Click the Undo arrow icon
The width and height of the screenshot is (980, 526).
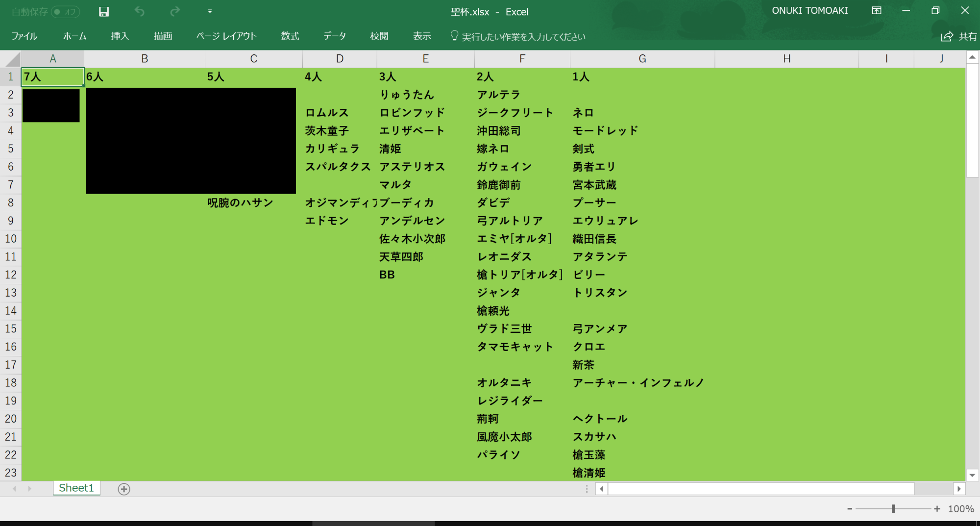point(140,12)
